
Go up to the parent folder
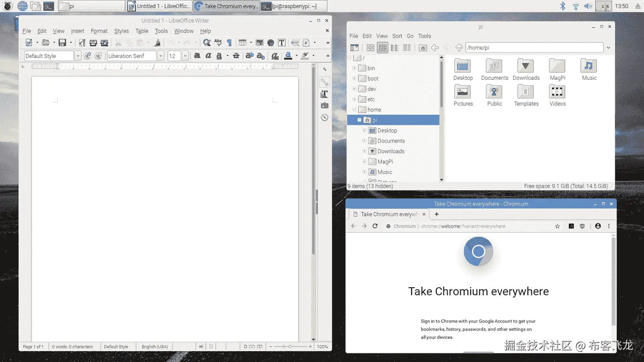point(459,48)
